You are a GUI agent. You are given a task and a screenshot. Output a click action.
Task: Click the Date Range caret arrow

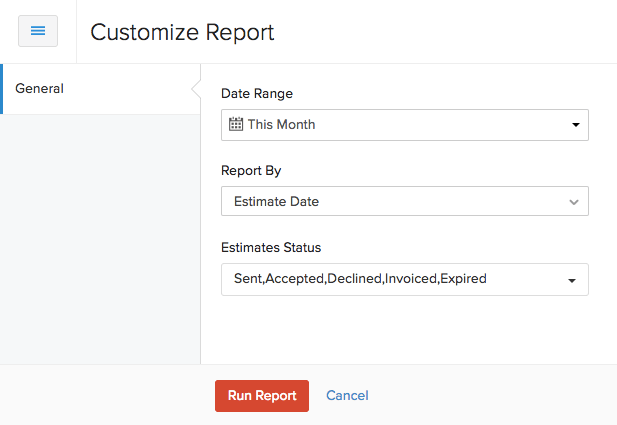(x=575, y=125)
